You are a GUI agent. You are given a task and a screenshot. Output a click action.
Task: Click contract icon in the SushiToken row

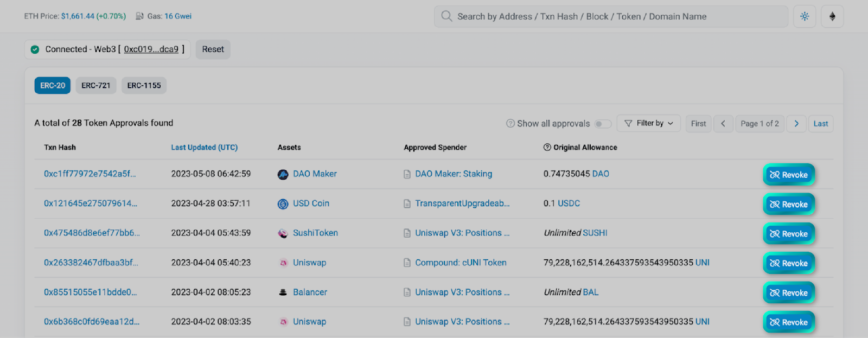pyautogui.click(x=407, y=233)
